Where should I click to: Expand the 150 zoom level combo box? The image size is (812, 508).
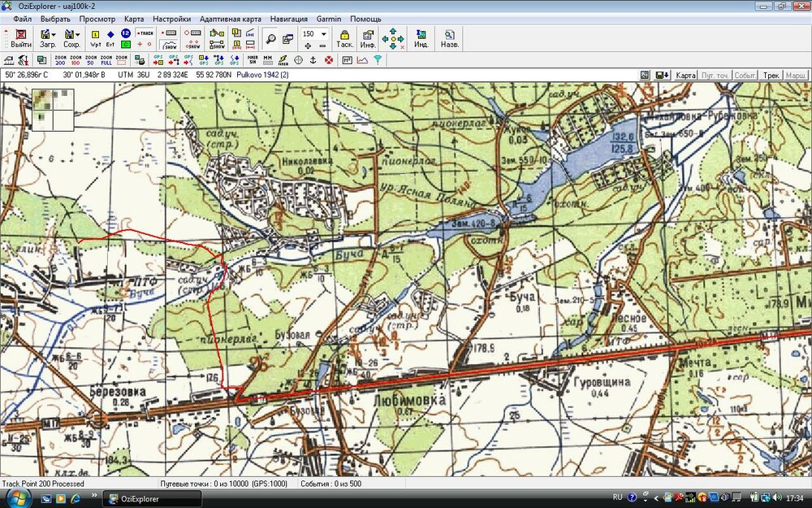click(323, 35)
